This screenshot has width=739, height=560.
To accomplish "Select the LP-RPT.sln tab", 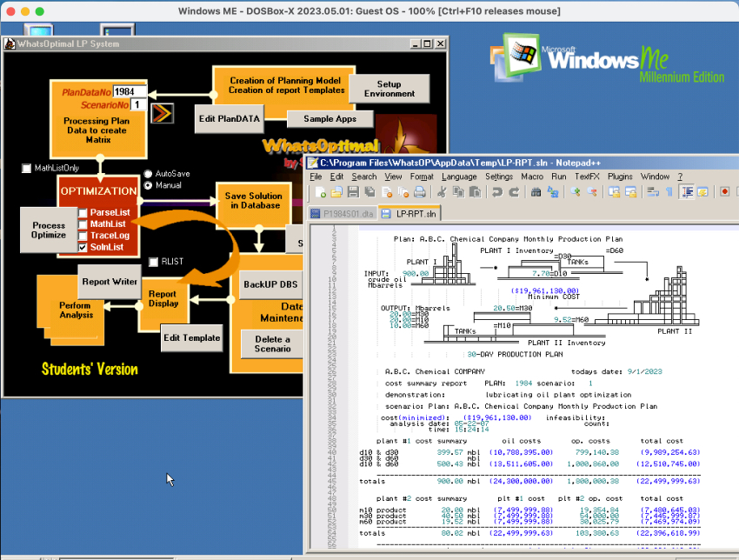I will point(409,214).
